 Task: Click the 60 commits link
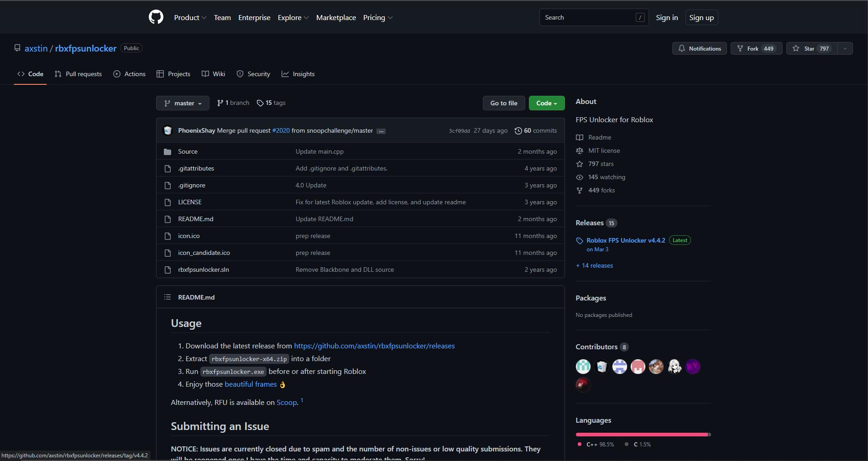tap(536, 130)
